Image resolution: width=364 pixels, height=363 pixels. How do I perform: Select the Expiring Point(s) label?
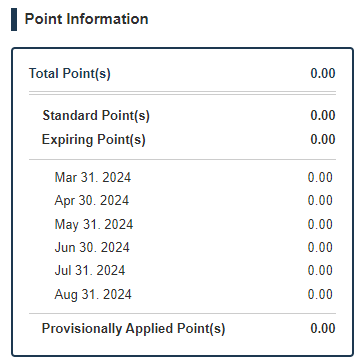point(94,140)
